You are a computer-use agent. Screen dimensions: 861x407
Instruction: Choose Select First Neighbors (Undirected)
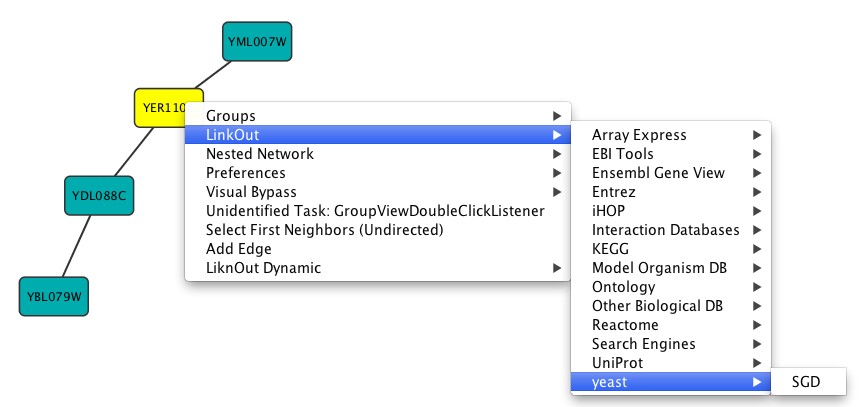324,230
